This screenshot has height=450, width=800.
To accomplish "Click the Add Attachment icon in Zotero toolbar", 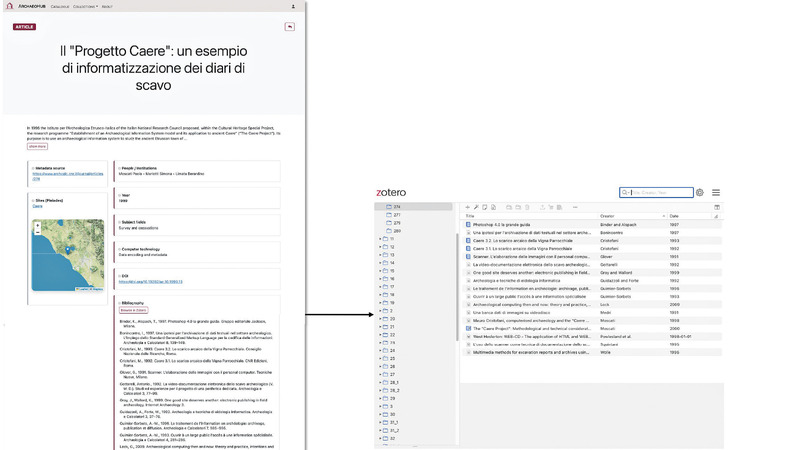I will coord(493,207).
